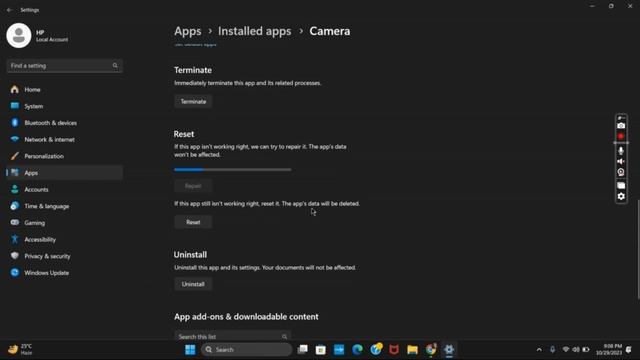Click the magnifier icon in Find a setting
This screenshot has height=360, width=640.
pyautogui.click(x=115, y=66)
